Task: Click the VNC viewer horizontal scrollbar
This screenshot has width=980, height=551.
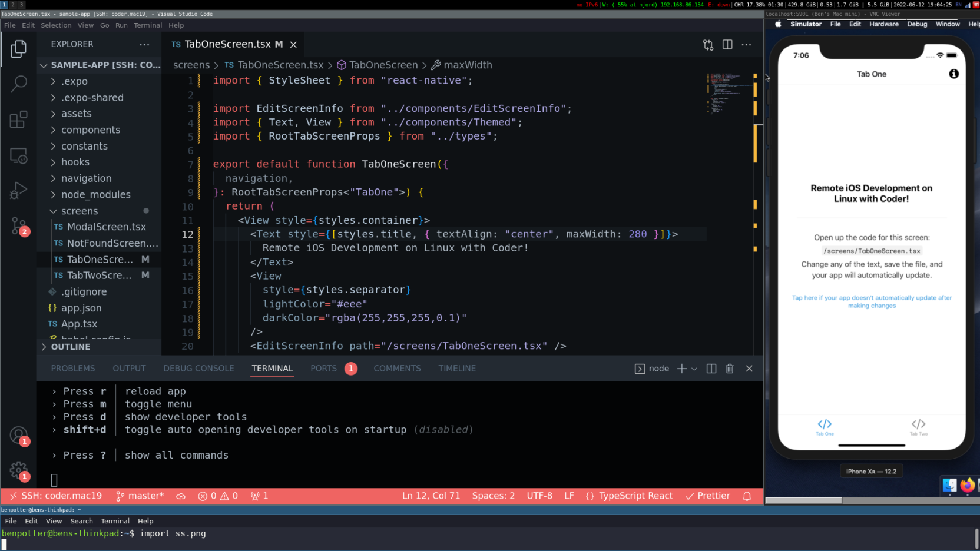Action: click(x=803, y=501)
